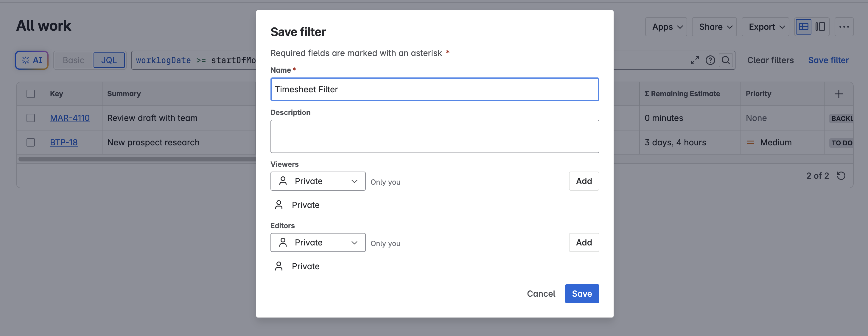Image resolution: width=868 pixels, height=336 pixels.
Task: Click the magnifier search icon
Action: (x=725, y=60)
